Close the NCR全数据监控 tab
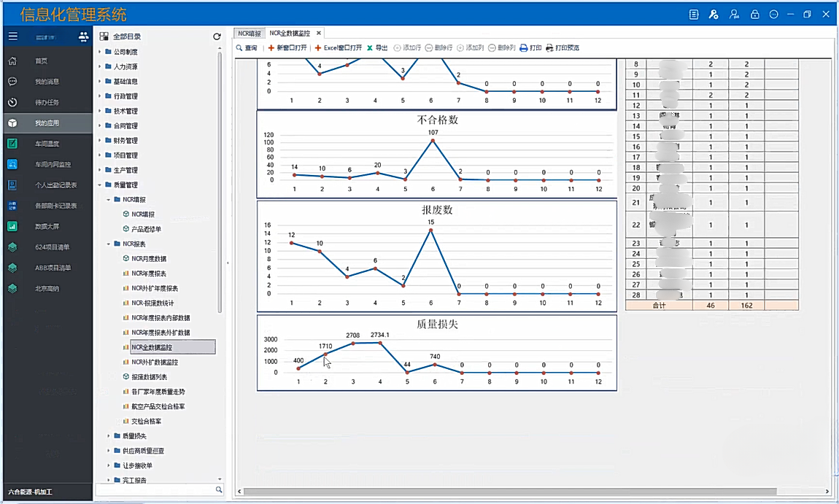Image resolution: width=839 pixels, height=504 pixels. click(319, 34)
